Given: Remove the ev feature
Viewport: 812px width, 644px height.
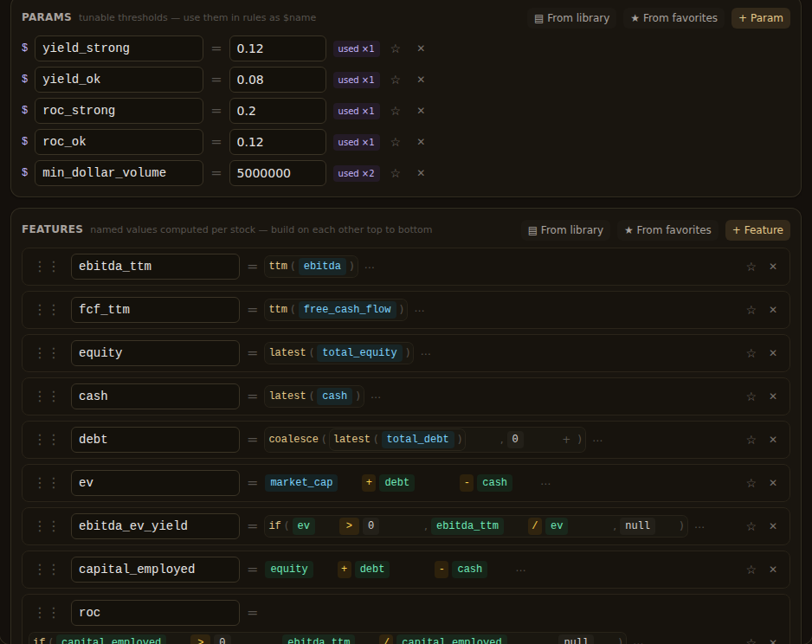Looking at the screenshot, I should click(x=773, y=483).
